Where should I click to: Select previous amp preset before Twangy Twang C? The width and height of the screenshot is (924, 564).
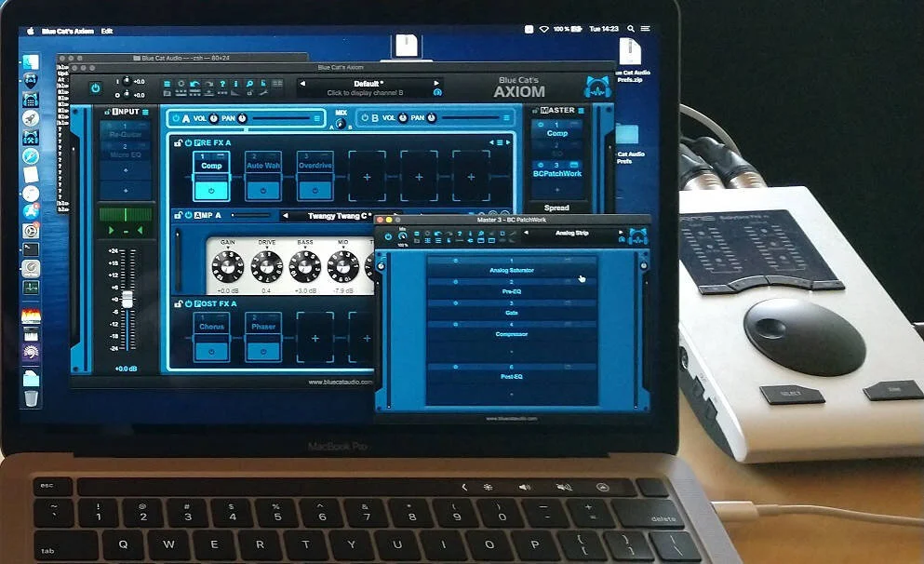coord(286,216)
